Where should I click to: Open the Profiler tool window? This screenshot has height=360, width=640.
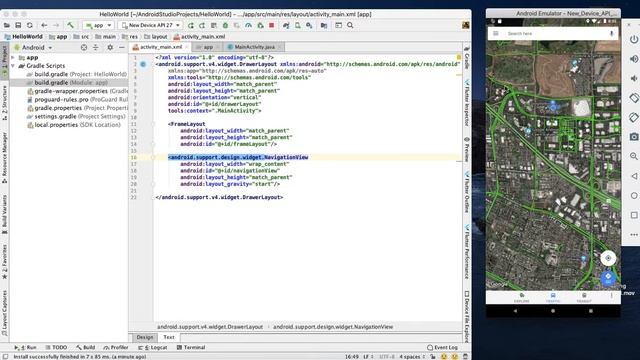coord(116,347)
